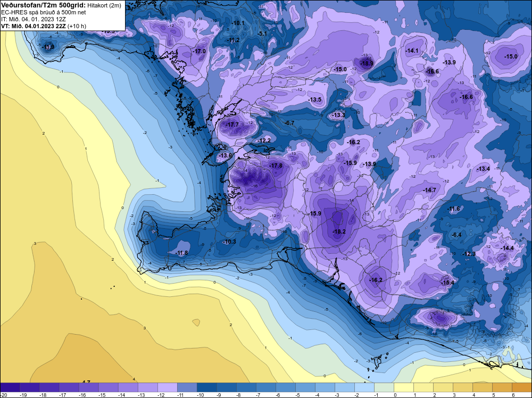Click the -18.9 temperature label

[x=367, y=63]
